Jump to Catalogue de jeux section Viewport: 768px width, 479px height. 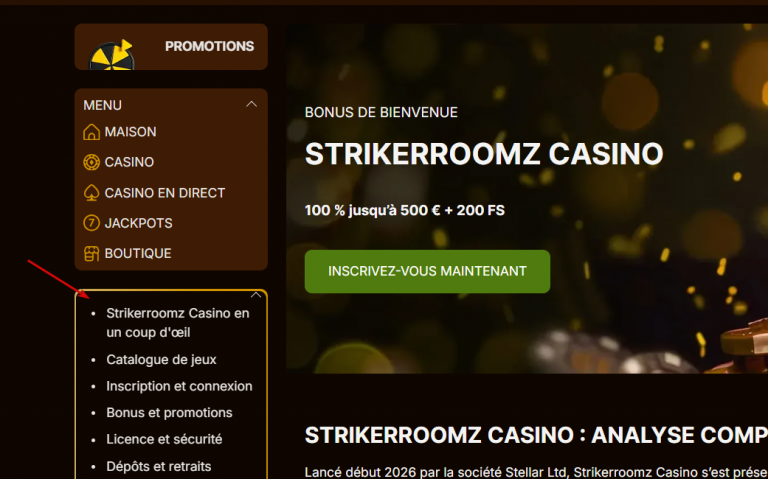161,359
